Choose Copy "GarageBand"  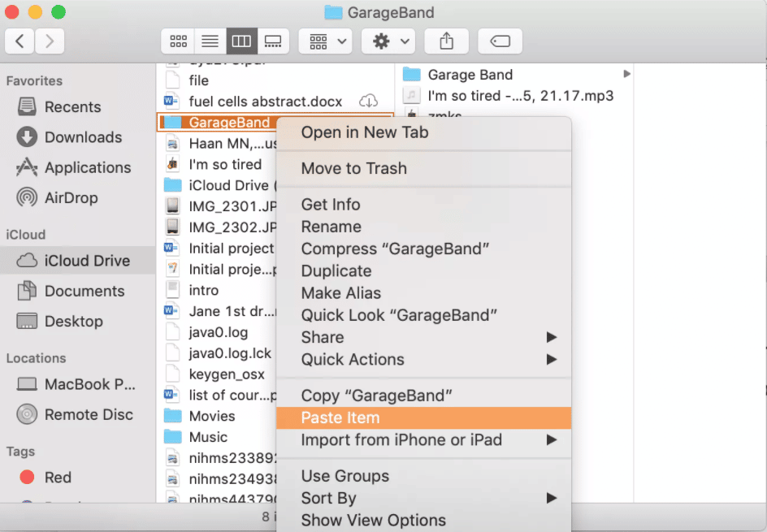(423, 396)
